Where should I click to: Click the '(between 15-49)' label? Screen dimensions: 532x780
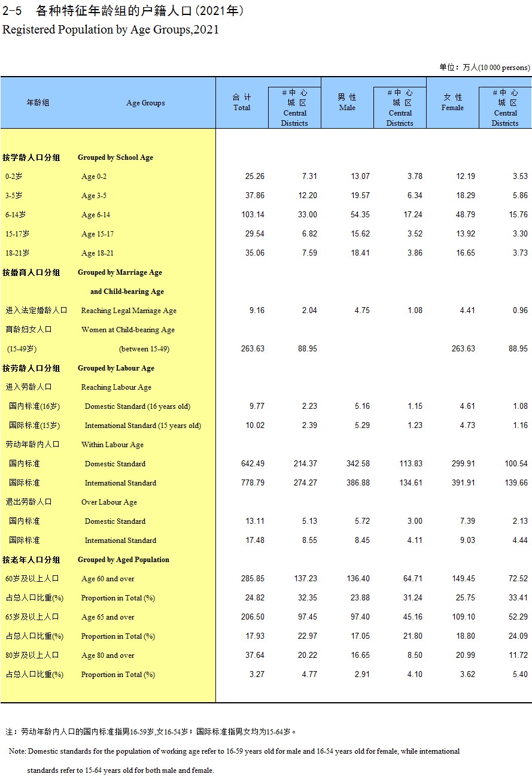click(144, 349)
